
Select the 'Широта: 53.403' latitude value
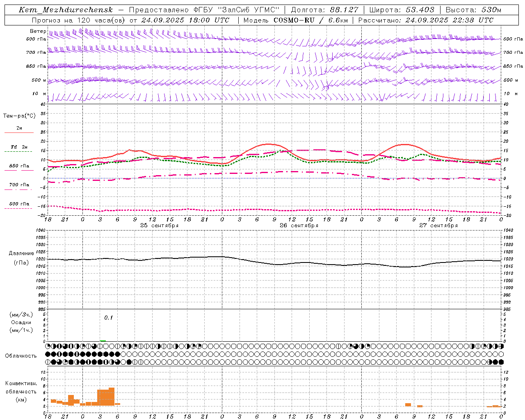[402, 10]
